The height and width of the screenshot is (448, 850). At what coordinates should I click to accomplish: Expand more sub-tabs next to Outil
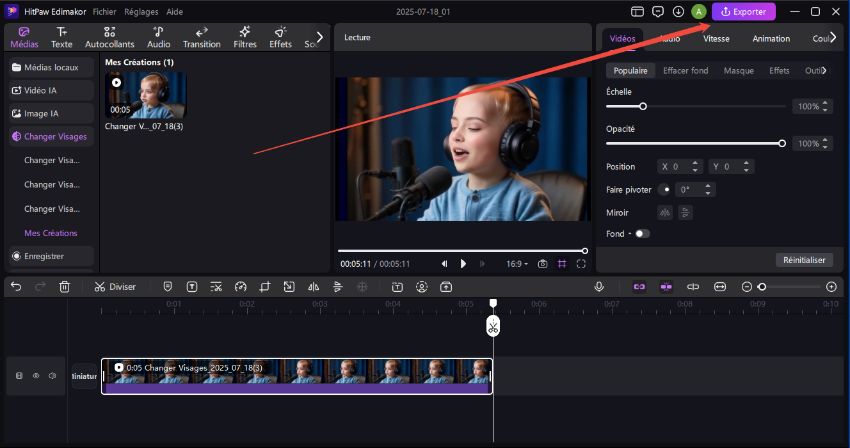[x=825, y=71]
